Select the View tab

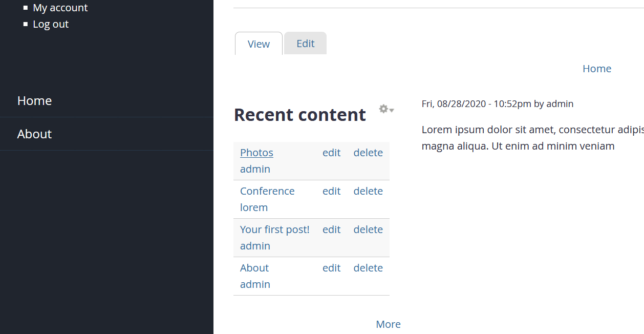(x=258, y=44)
